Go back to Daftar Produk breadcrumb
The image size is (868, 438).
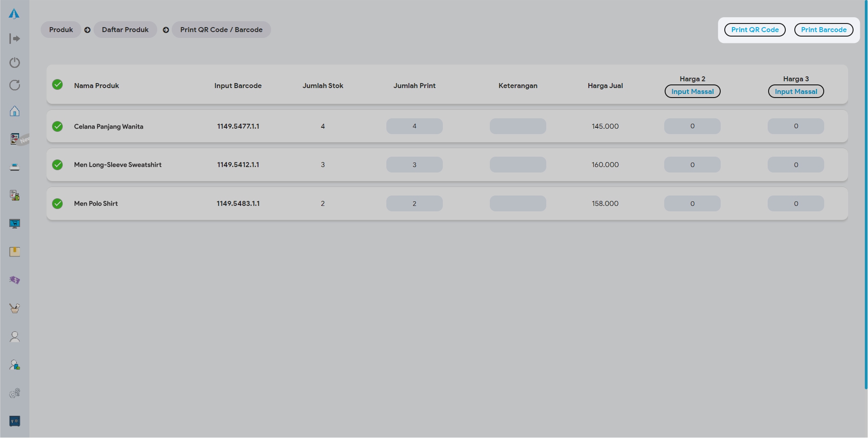[125, 30]
